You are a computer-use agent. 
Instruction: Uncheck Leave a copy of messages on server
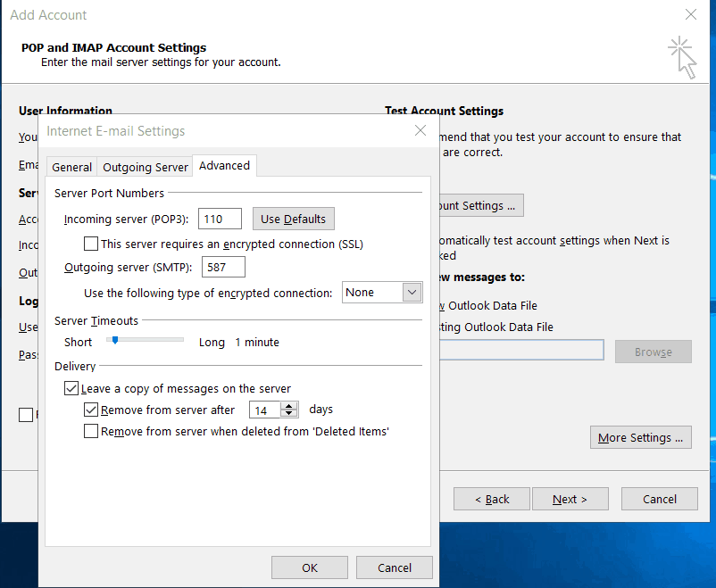coord(71,388)
